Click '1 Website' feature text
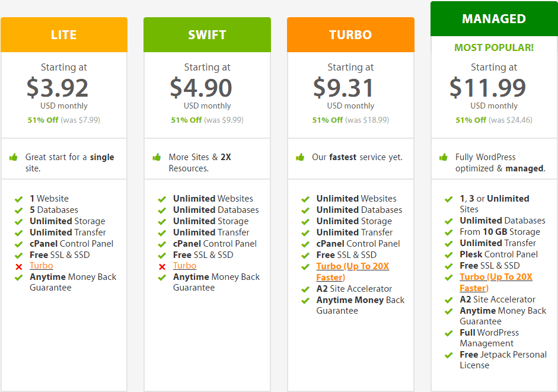Image resolution: width=558 pixels, height=392 pixels. pyautogui.click(x=49, y=198)
